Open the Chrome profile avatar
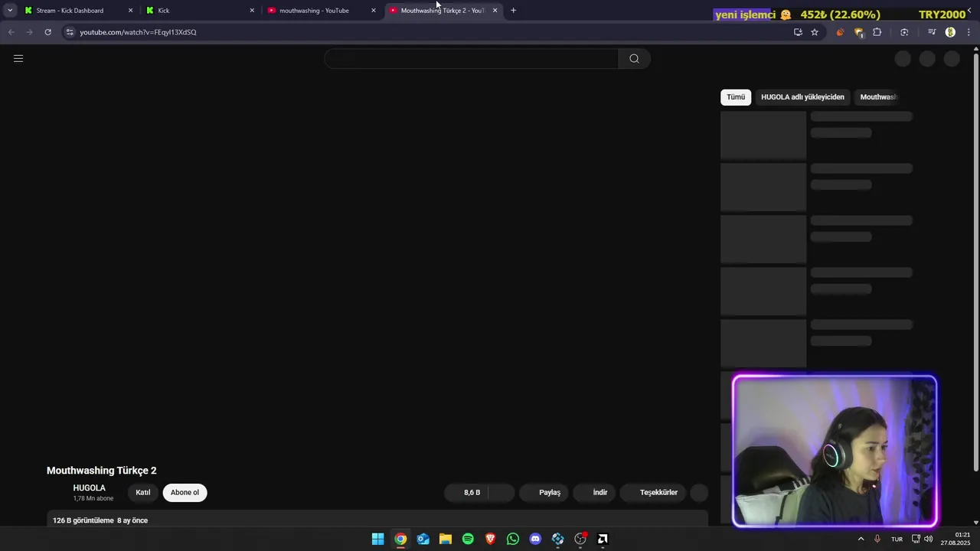The width and height of the screenshot is (980, 551). (950, 32)
